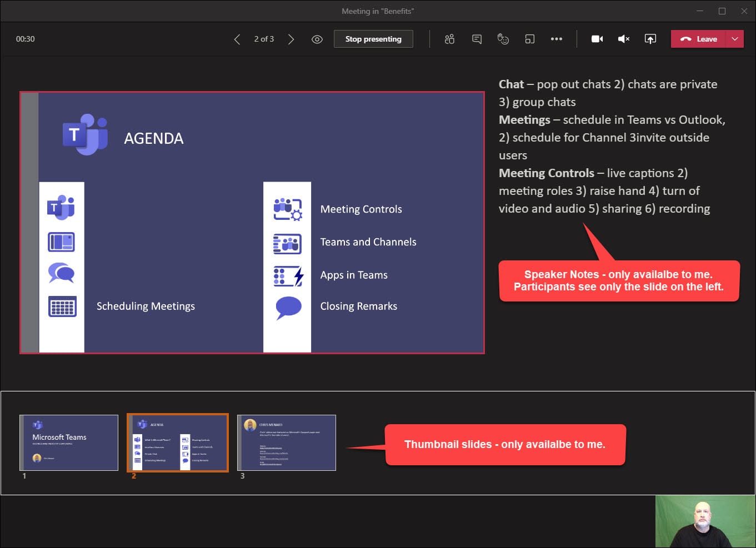Raise hand using the reactions icon
The height and width of the screenshot is (548, 756).
[x=503, y=39]
